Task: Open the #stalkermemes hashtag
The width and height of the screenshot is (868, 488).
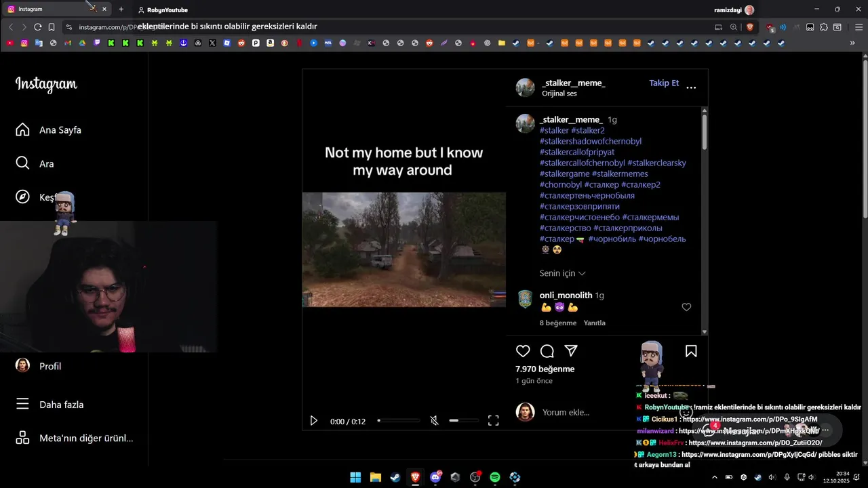Action: coord(620,174)
